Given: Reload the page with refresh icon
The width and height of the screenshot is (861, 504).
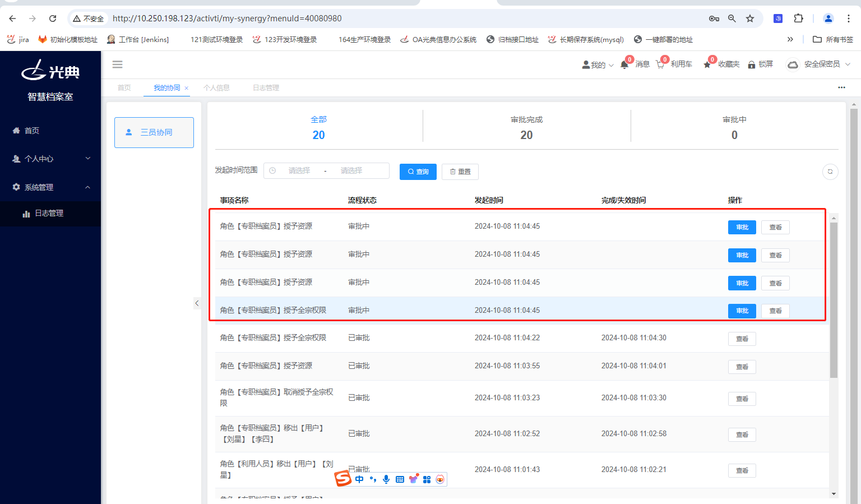Looking at the screenshot, I should pos(53,19).
